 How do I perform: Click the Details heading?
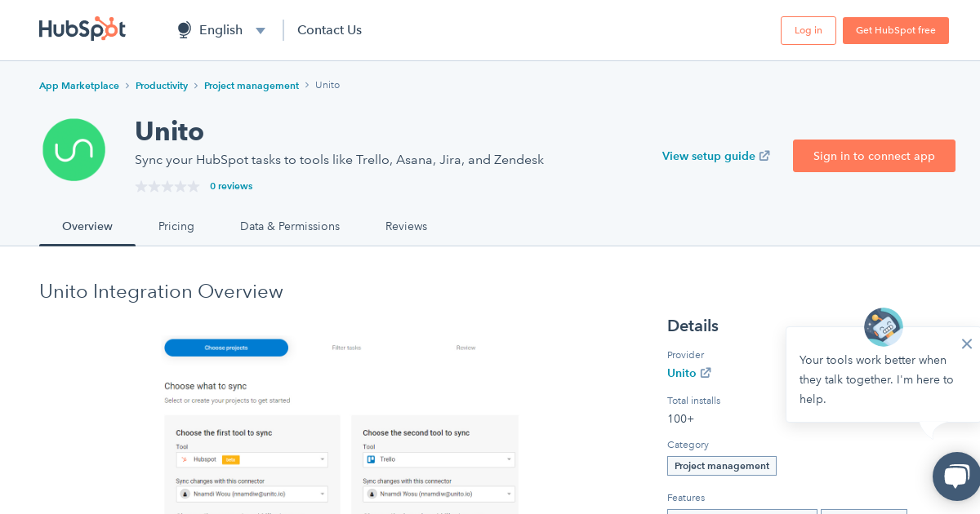pyautogui.click(x=693, y=326)
